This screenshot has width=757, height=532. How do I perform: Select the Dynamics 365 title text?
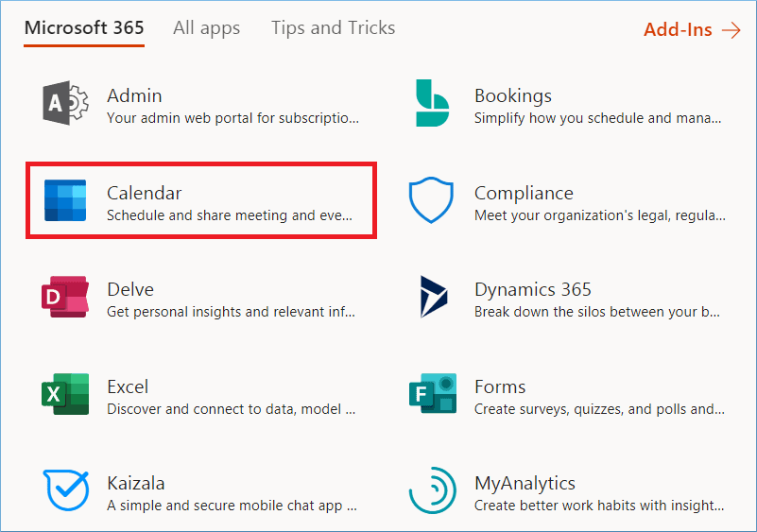coord(532,290)
